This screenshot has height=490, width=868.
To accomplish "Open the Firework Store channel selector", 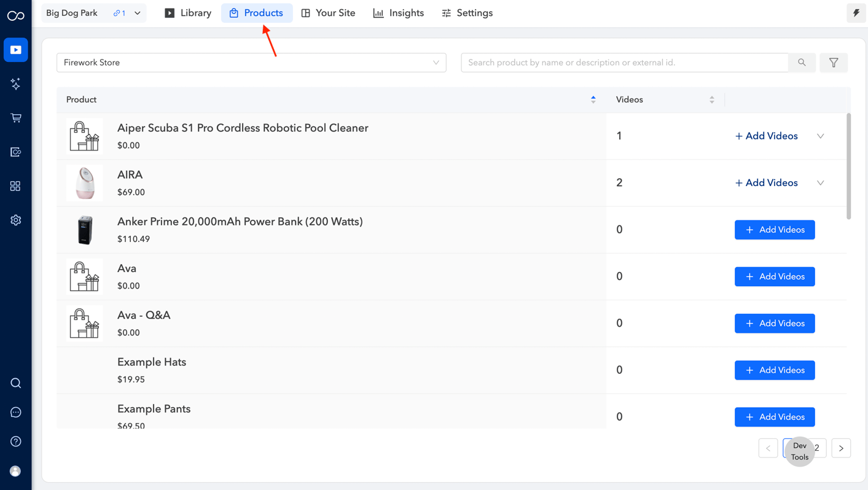I will [x=251, y=62].
